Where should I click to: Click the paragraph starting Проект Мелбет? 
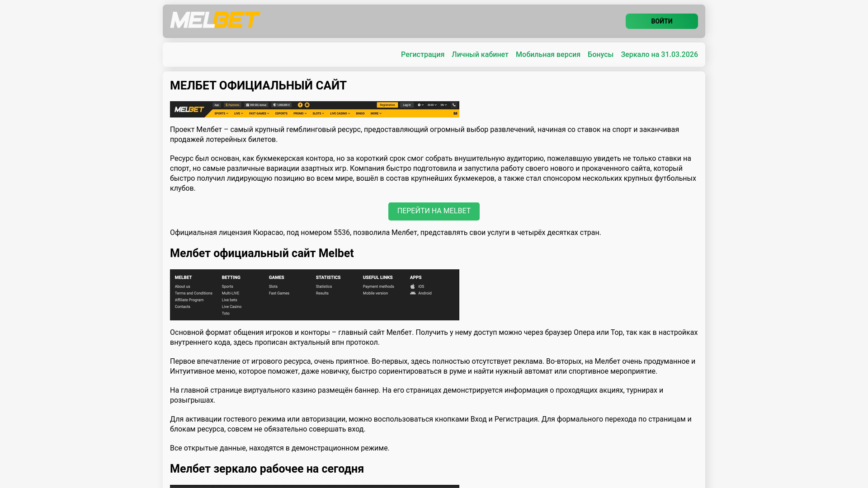click(425, 135)
